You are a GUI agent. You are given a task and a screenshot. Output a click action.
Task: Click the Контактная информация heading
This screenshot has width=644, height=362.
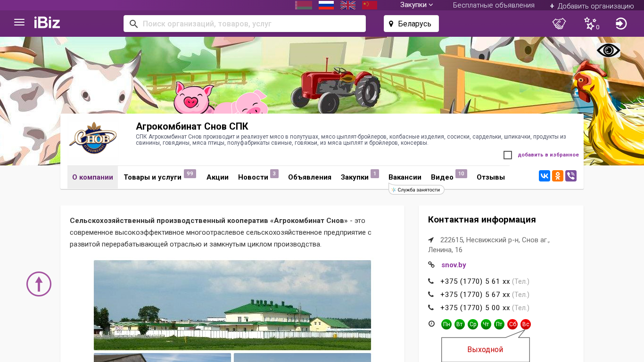[x=482, y=220]
